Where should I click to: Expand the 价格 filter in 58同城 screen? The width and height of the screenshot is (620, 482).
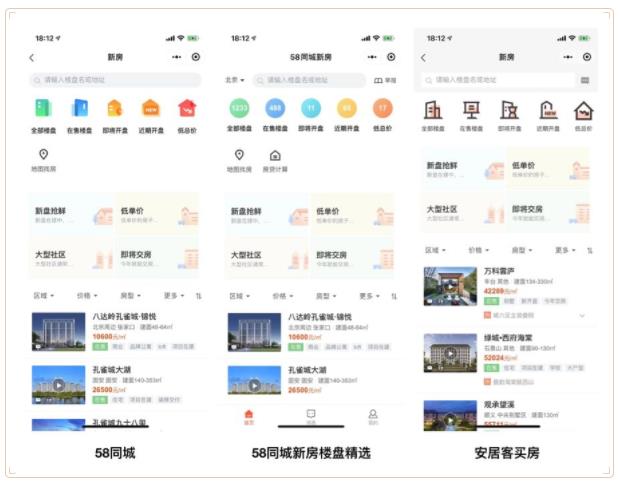pos(87,296)
